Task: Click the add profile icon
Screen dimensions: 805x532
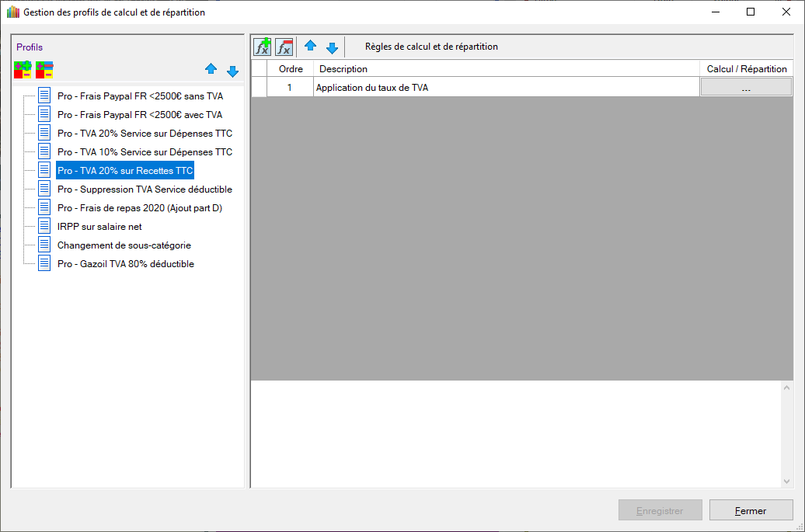Action: click(23, 70)
